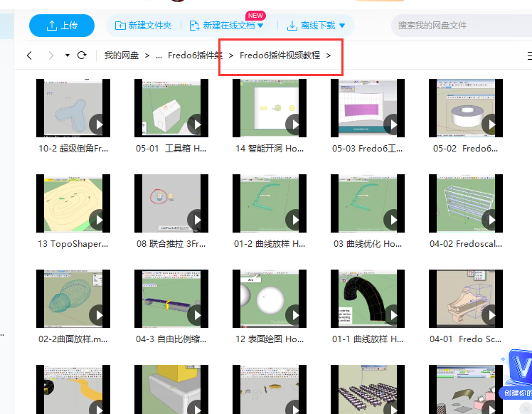532x414 pixels.
Task: Select file name 04-01 Fredo Sc...
Action: tap(465, 339)
